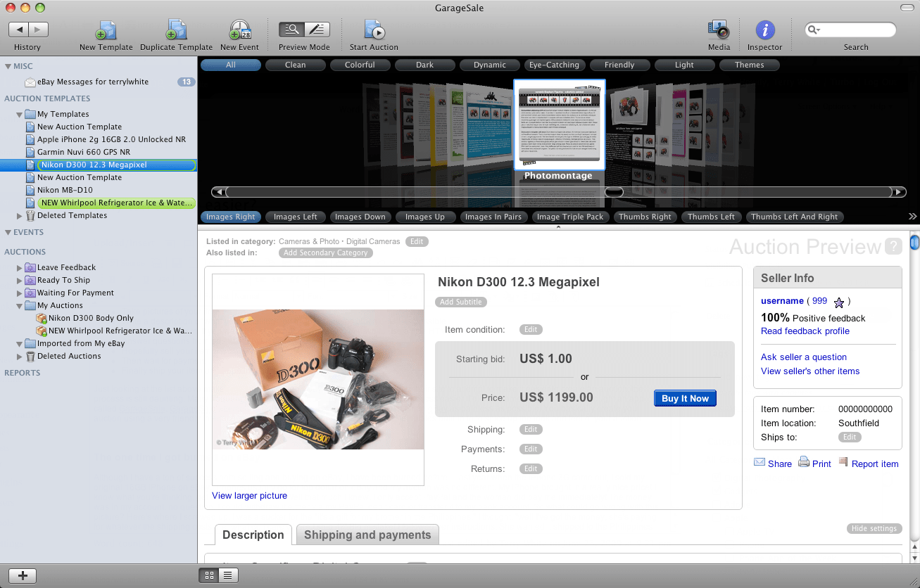Select Images In Pairs layout
The height and width of the screenshot is (588, 920).
click(x=493, y=217)
